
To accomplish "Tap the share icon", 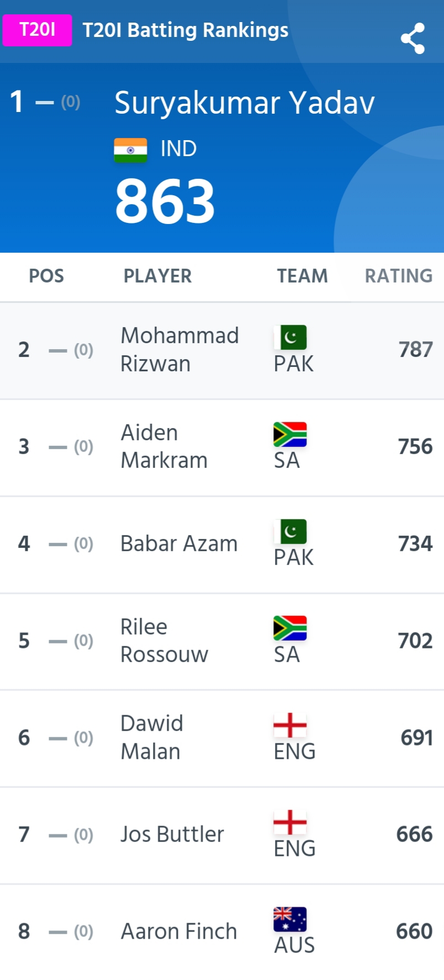I will (413, 38).
